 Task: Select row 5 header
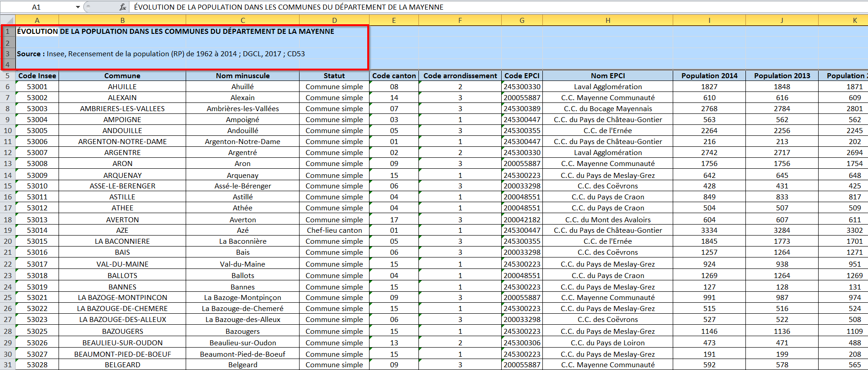click(8, 75)
